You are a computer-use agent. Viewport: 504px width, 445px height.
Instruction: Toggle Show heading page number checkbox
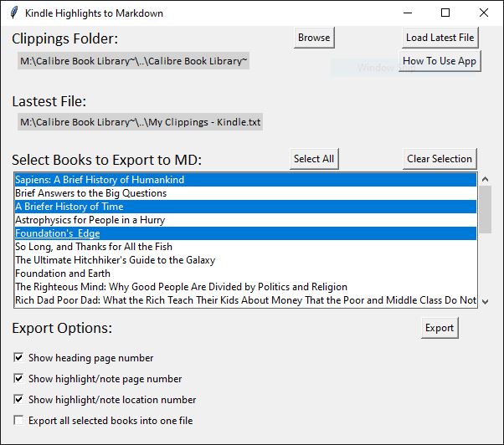pos(18,357)
